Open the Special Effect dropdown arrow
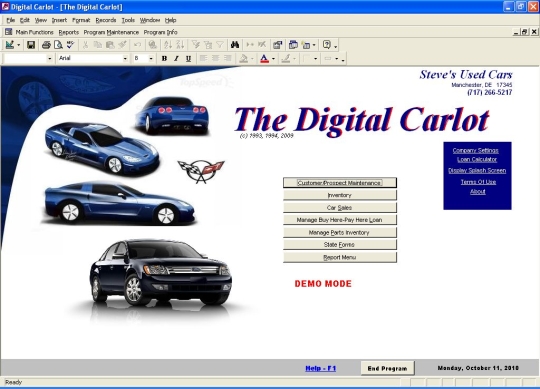The width and height of the screenshot is (540, 389). (x=336, y=59)
